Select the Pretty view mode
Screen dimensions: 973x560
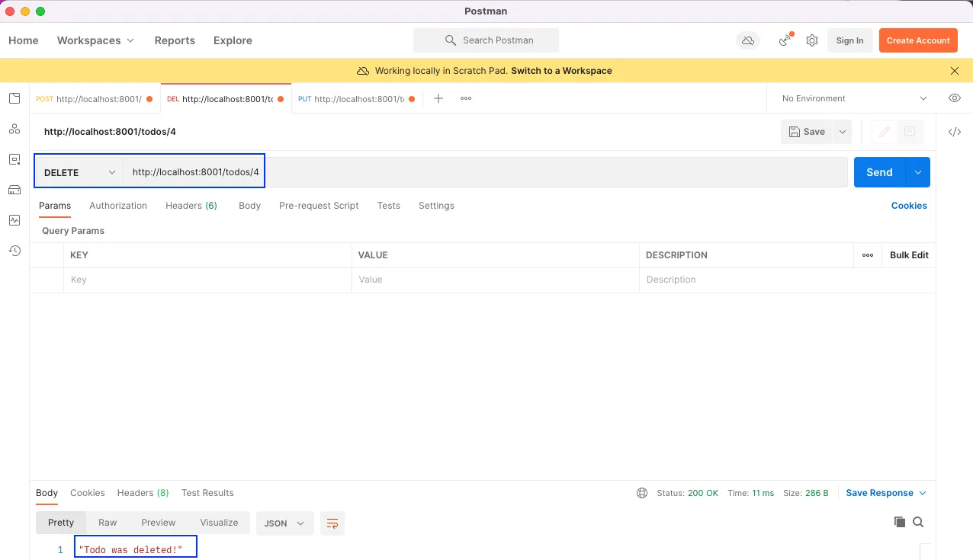(x=61, y=523)
